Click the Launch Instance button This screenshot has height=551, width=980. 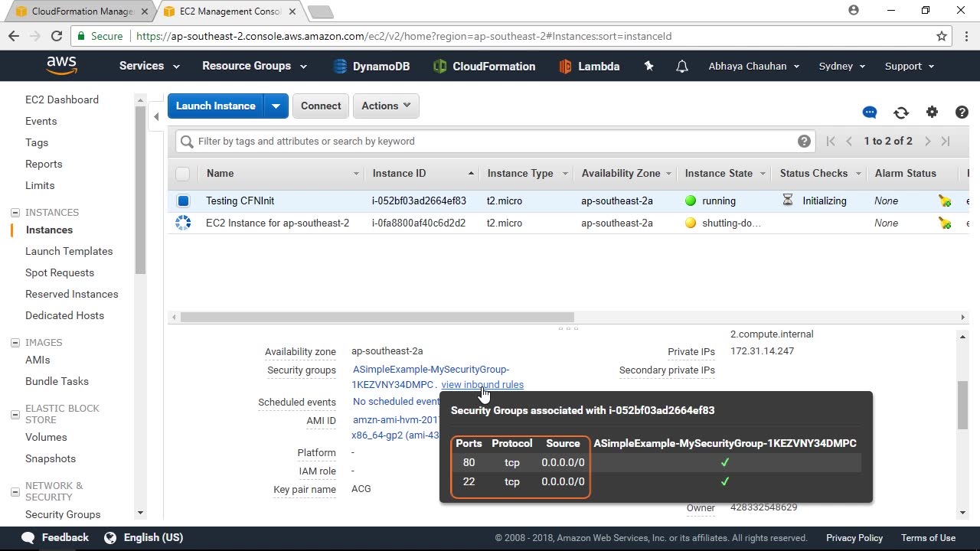click(216, 106)
